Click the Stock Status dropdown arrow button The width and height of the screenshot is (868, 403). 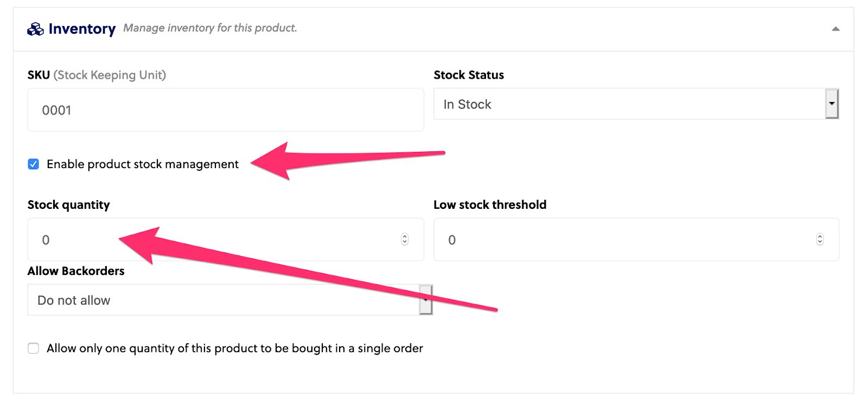tap(832, 104)
